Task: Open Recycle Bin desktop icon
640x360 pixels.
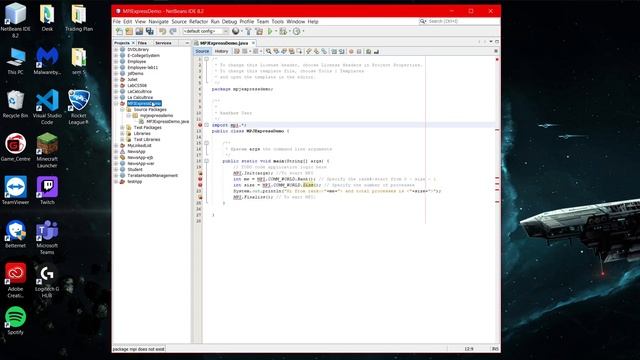Action: (15, 104)
